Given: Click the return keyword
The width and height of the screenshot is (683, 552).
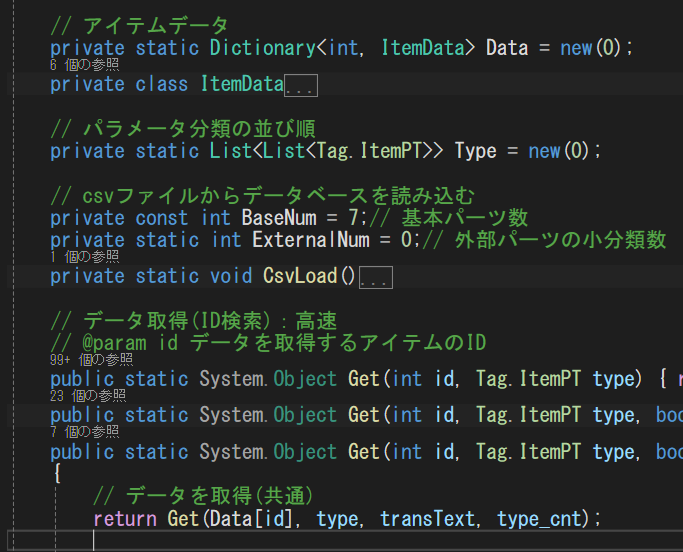Looking at the screenshot, I should [125, 519].
